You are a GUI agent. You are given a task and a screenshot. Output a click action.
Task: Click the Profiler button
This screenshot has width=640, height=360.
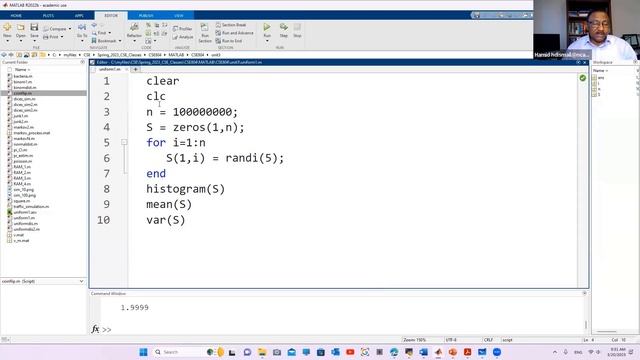[x=182, y=29]
